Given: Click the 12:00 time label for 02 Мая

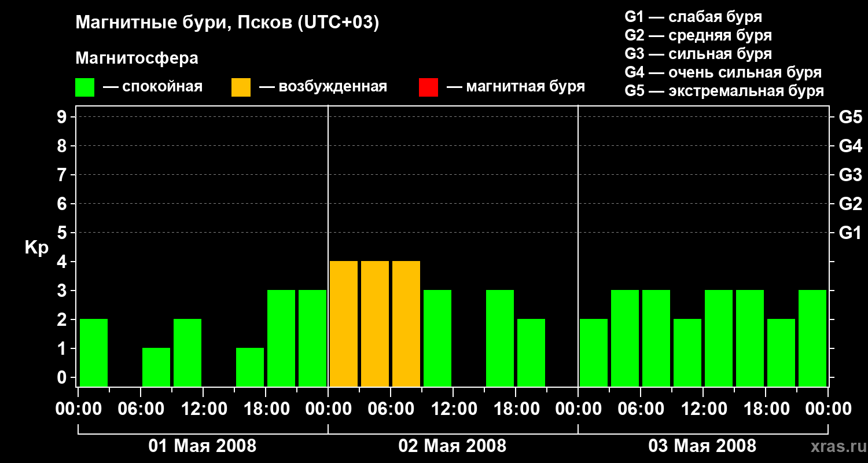Looking at the screenshot, I should (x=453, y=409).
